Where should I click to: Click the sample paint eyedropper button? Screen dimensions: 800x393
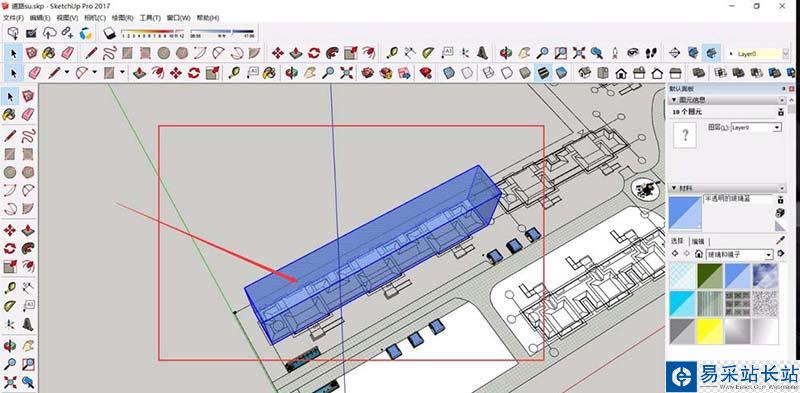tap(780, 240)
